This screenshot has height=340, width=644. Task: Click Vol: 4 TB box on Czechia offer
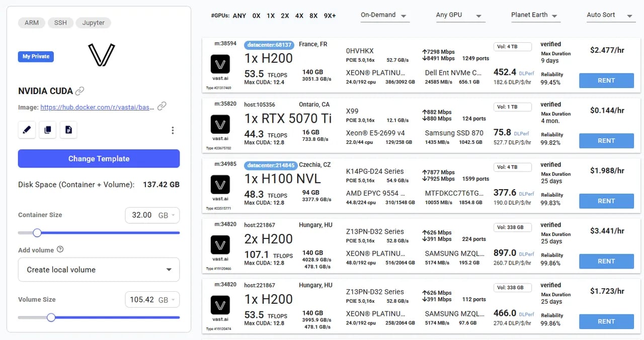513,167
